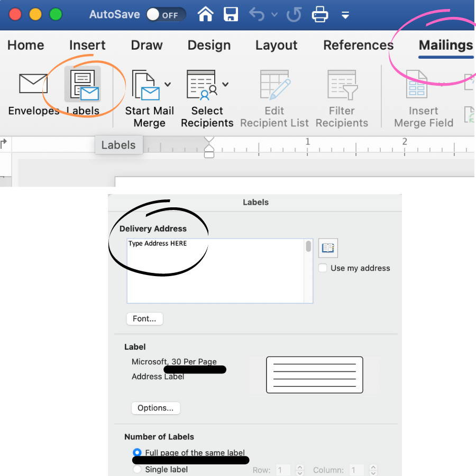Click the Row number field

pyautogui.click(x=283, y=470)
